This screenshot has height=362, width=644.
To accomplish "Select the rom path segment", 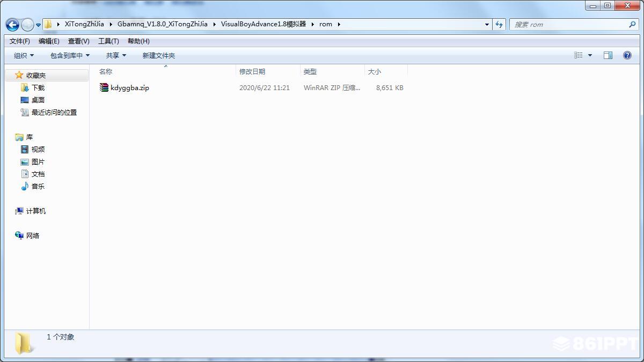I will coord(326,24).
